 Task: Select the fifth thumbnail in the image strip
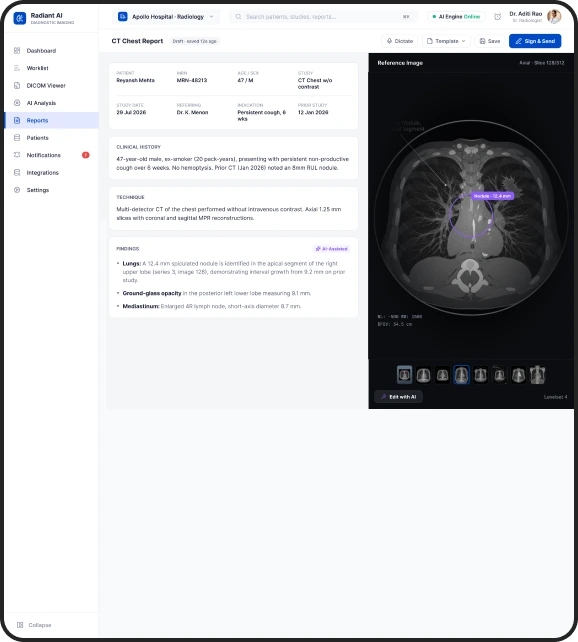tap(480, 375)
